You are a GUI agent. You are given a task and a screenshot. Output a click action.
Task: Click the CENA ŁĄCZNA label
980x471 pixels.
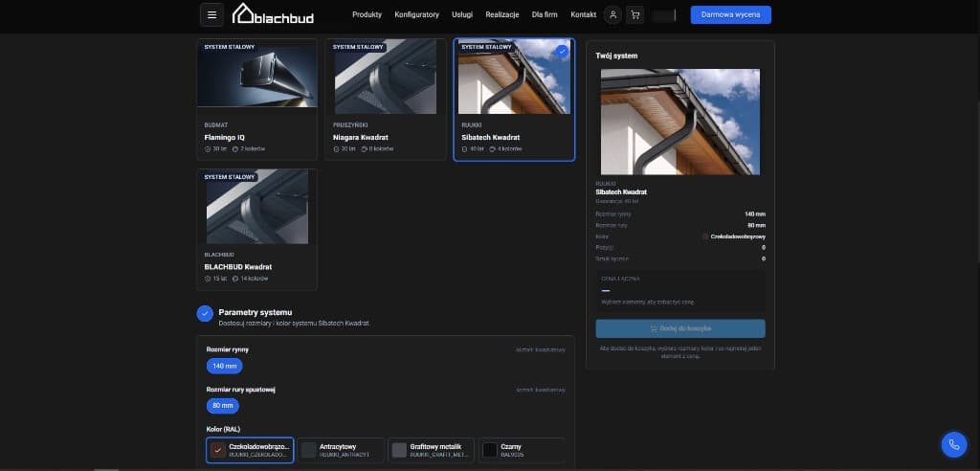tap(620, 279)
